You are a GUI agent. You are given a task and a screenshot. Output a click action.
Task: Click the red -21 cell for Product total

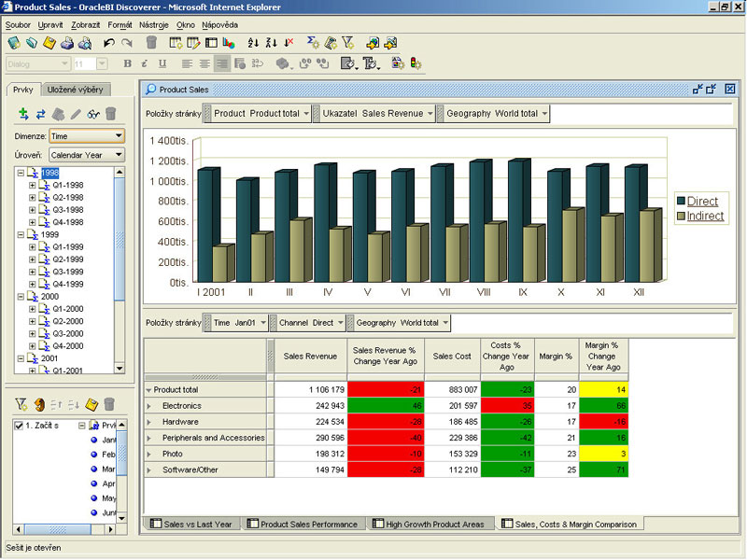pyautogui.click(x=386, y=389)
